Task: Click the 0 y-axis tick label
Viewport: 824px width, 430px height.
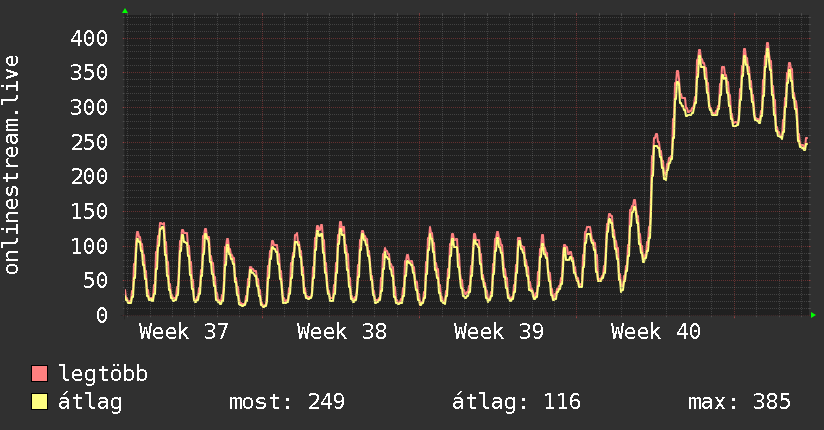Action: point(102,315)
